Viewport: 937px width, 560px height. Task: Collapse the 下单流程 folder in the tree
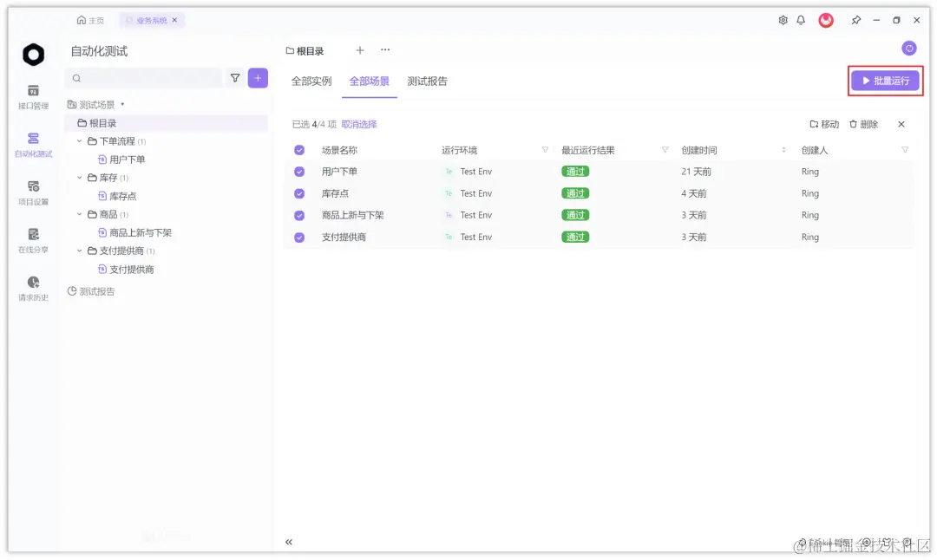tap(80, 140)
